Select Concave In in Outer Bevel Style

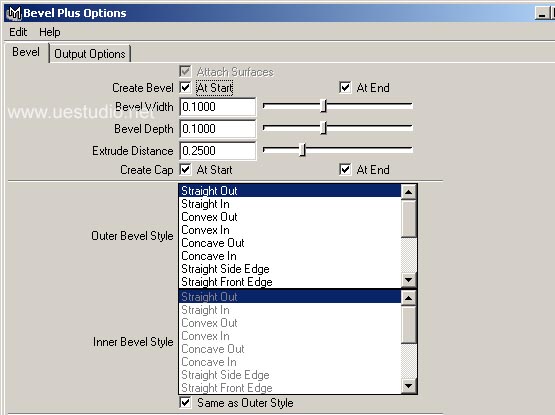coord(290,256)
